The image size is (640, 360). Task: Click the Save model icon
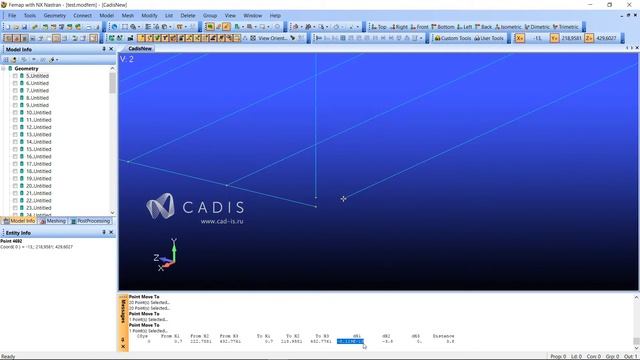tap(24, 27)
